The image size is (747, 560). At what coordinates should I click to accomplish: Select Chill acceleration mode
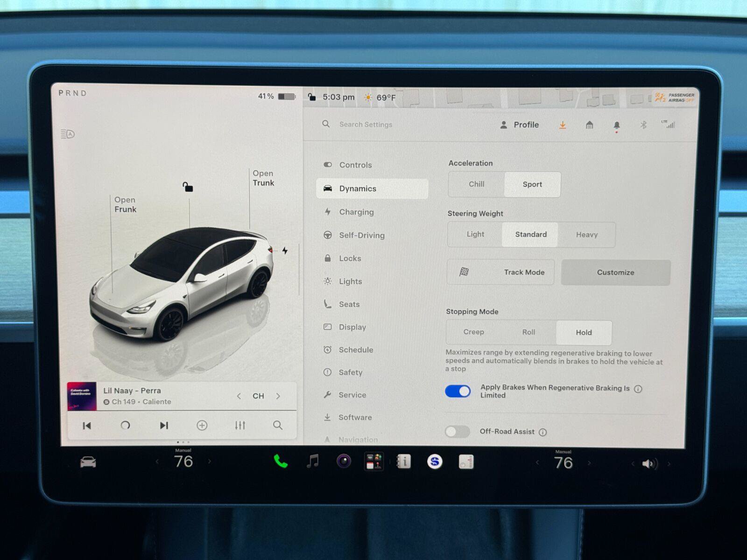[476, 184]
